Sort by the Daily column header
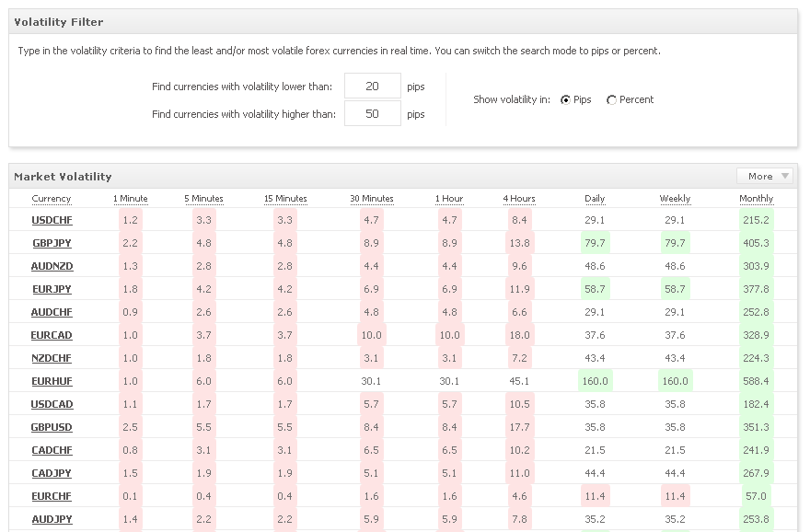Image resolution: width=810 pixels, height=532 pixels. 595,198
